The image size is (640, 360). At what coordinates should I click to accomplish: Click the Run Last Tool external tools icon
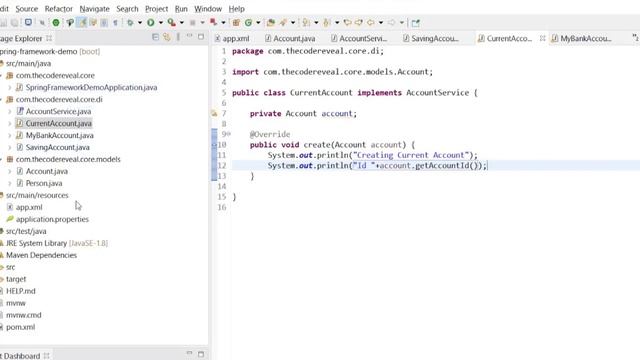[171, 22]
